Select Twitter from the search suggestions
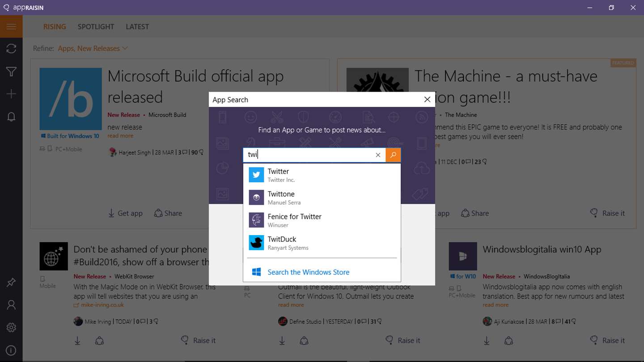The width and height of the screenshot is (644, 362). coord(322,175)
